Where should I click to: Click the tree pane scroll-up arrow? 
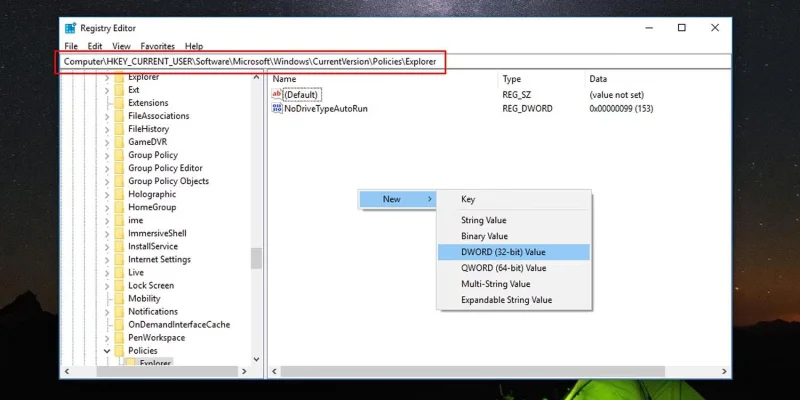[256, 78]
